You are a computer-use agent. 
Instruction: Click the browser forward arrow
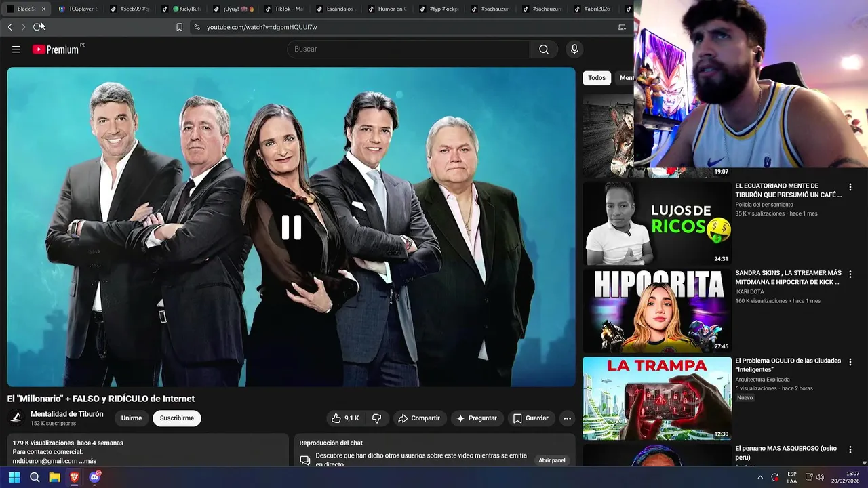tap(23, 27)
